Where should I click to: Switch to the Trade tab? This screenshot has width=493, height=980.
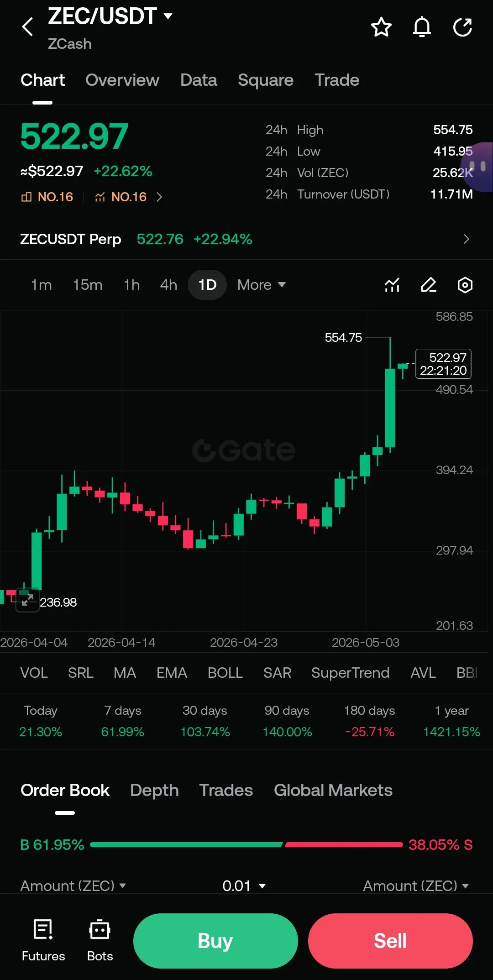(337, 80)
